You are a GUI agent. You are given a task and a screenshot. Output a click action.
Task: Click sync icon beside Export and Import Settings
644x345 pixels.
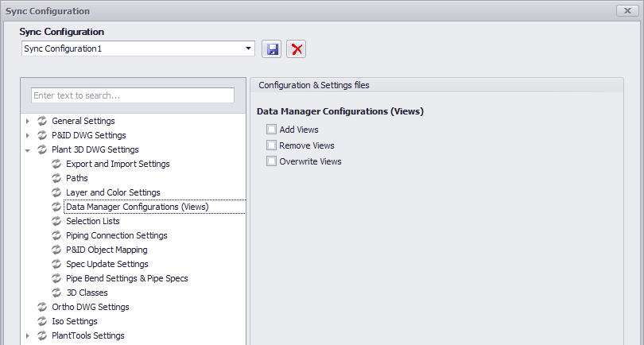coord(56,164)
